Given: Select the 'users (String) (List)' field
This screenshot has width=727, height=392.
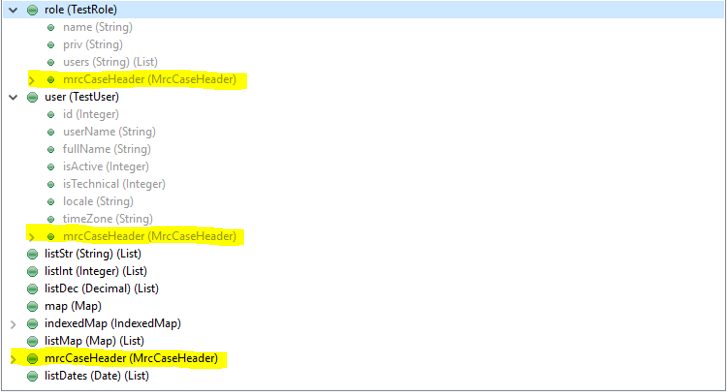Looking at the screenshot, I should [110, 62].
